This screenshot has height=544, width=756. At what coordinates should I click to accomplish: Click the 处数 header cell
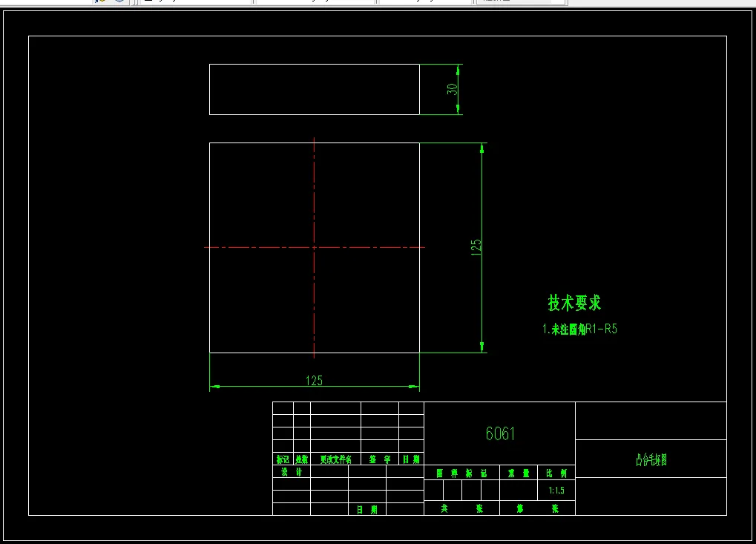[302, 459]
